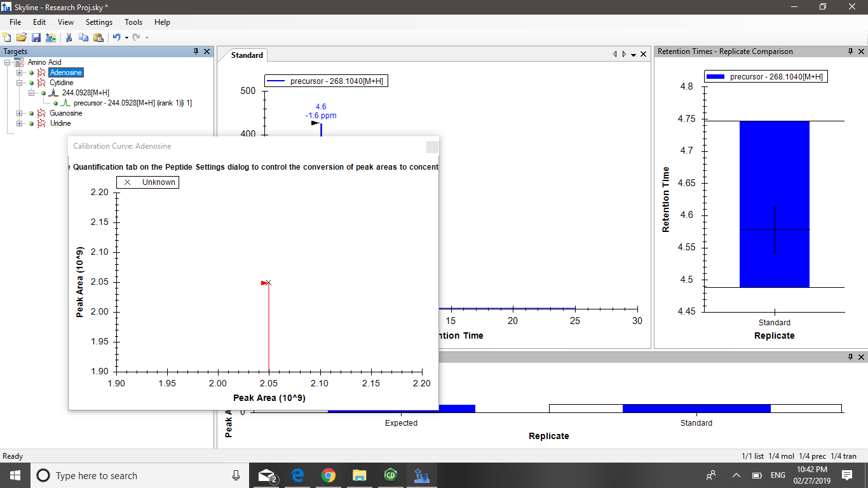Open the undo history dropdown arrow

126,37
